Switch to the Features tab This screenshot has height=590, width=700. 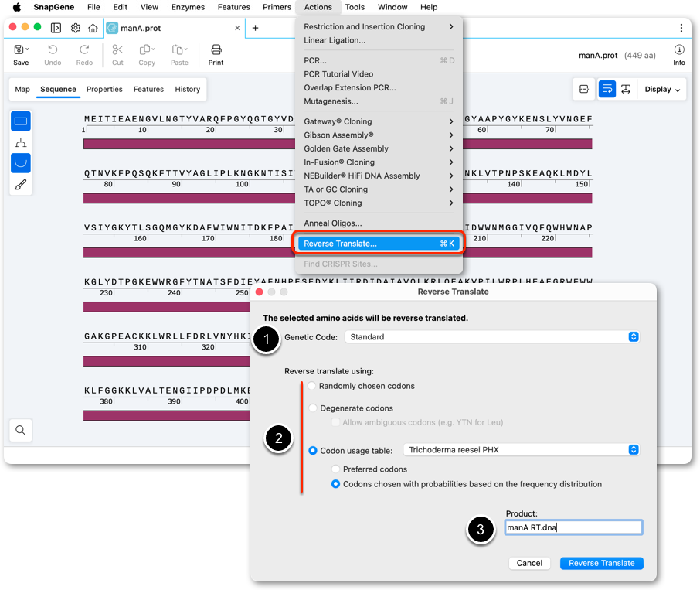click(148, 90)
